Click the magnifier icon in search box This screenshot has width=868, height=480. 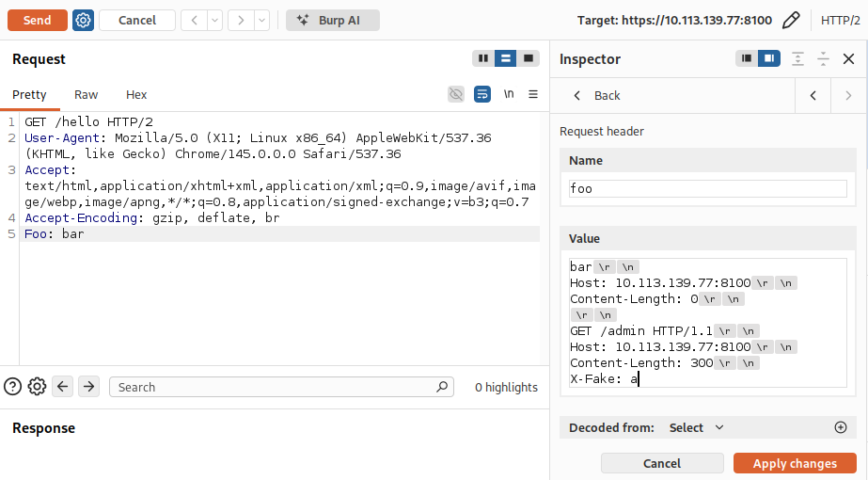coord(442,387)
